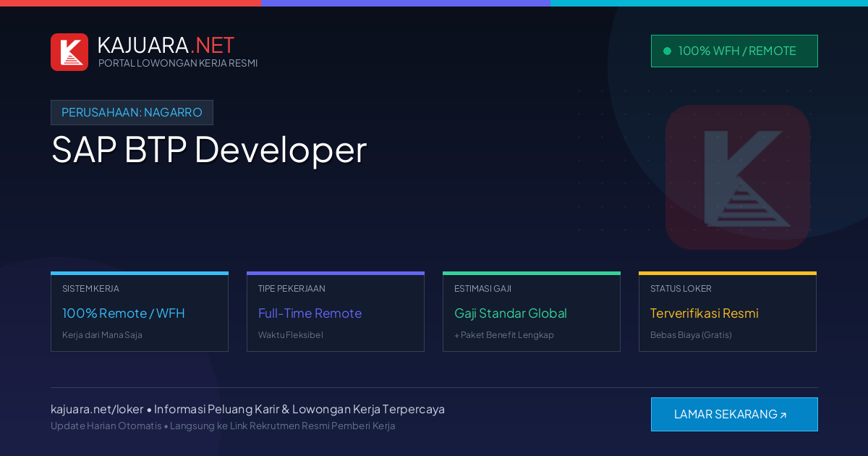Click the Estimasi Gaji Standar Global card

[x=532, y=312]
